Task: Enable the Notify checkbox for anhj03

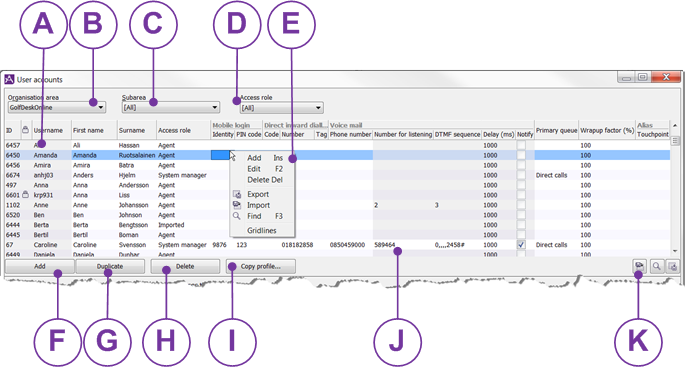Action: [521, 175]
